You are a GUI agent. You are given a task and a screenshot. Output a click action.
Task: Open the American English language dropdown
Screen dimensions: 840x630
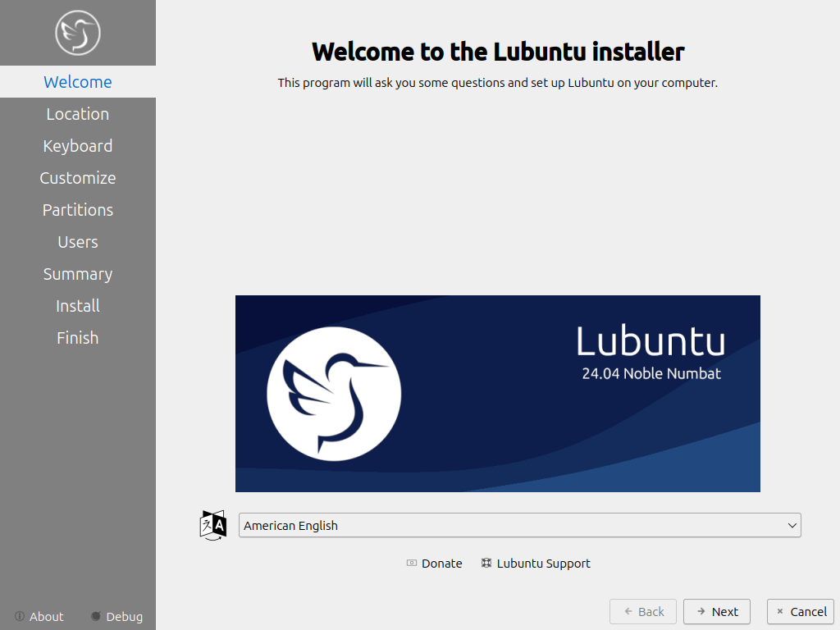(509, 526)
